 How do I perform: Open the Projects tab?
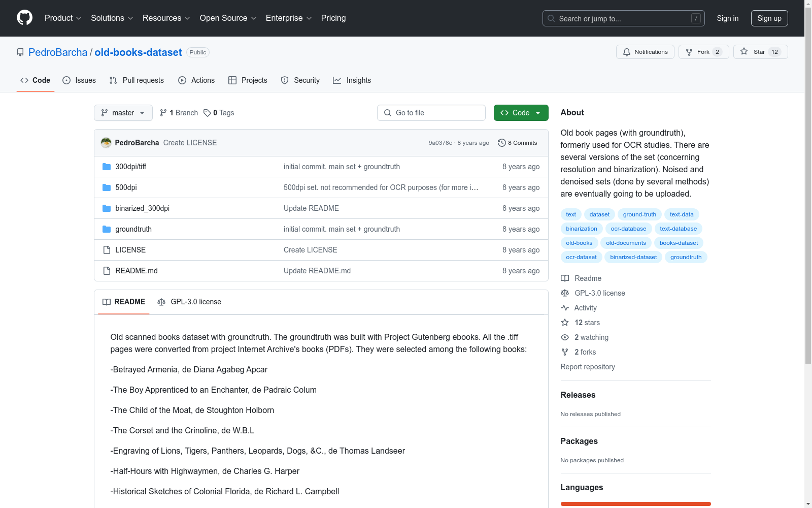tap(248, 80)
